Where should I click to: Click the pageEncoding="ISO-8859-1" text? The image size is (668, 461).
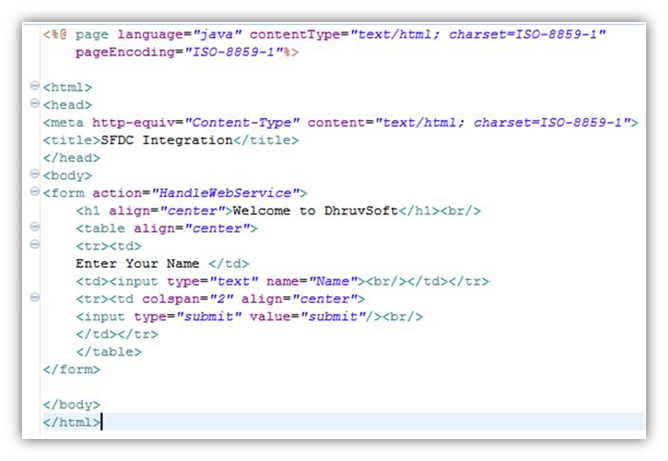(x=180, y=52)
